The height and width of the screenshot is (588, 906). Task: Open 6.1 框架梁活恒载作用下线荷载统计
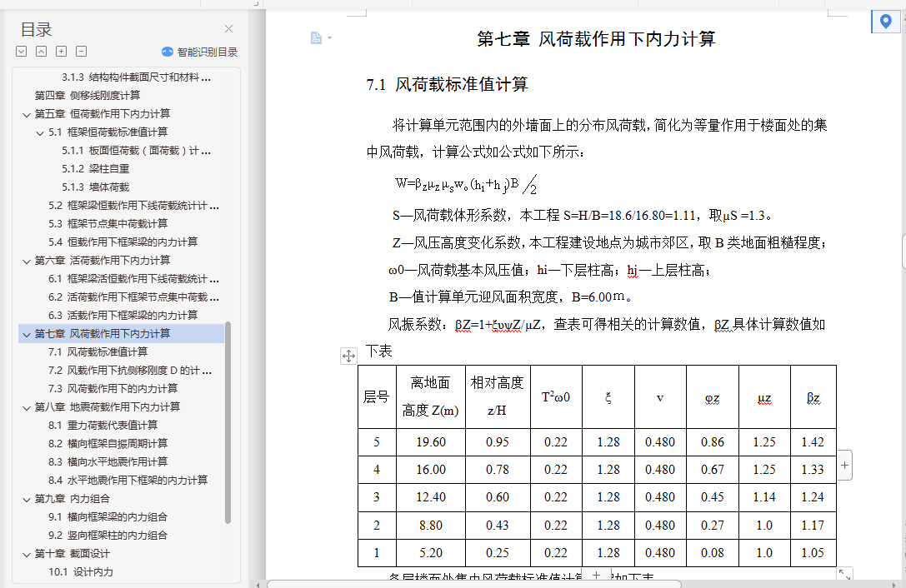tap(133, 278)
